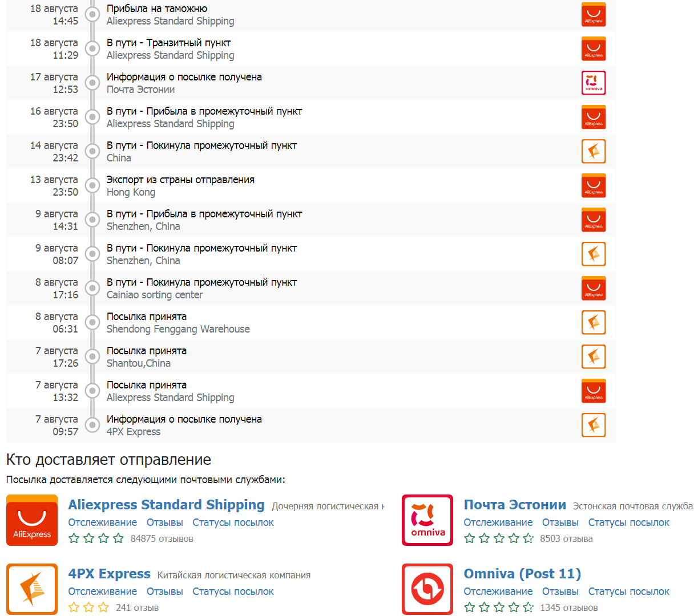Open Почта Эстонии carrier heading link
This screenshot has height=616, width=698.
tap(515, 505)
